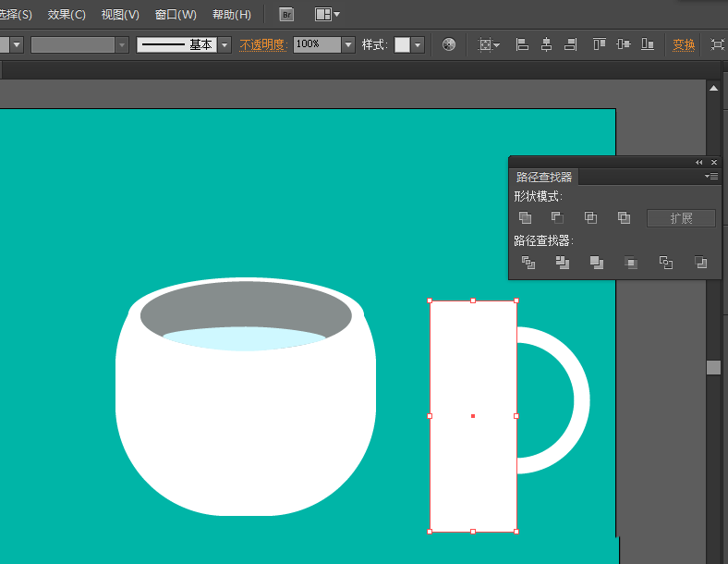Click horizontal align center icon
The image size is (728, 564).
tap(547, 44)
